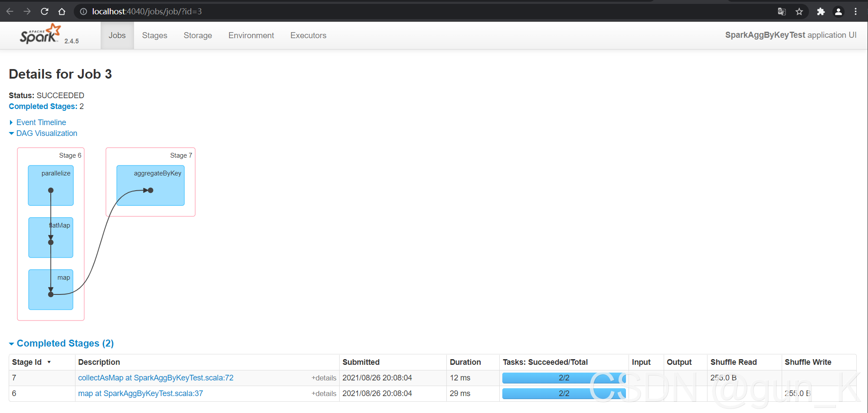Click the Stage 7 box in DAG

point(151,182)
